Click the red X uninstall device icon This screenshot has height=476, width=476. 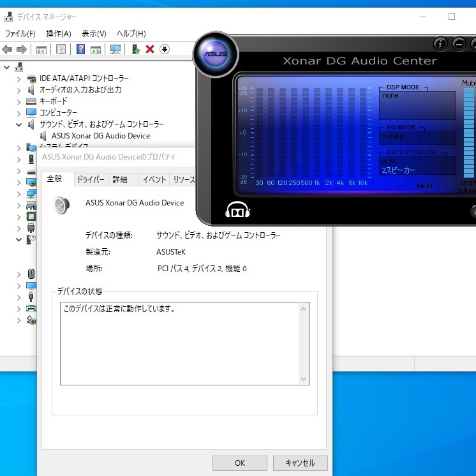(150, 49)
